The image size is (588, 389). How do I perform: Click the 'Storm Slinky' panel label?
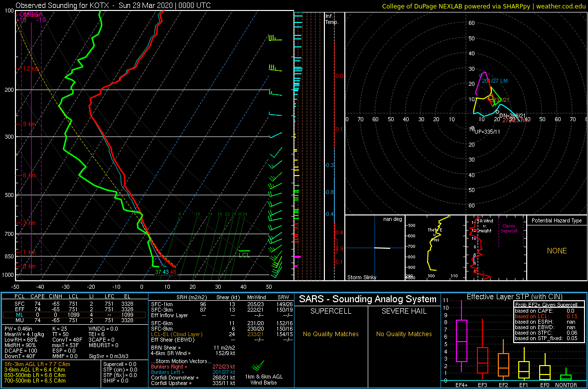coord(362,277)
